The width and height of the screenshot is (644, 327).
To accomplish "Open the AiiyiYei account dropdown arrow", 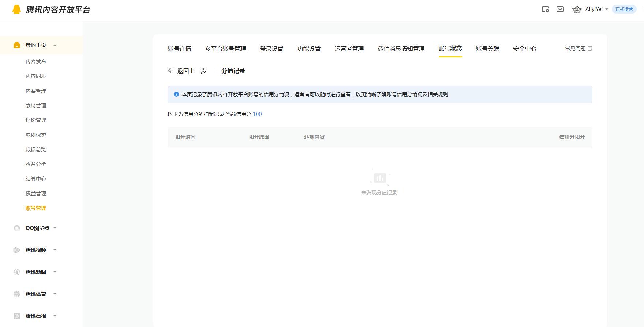I will point(607,10).
